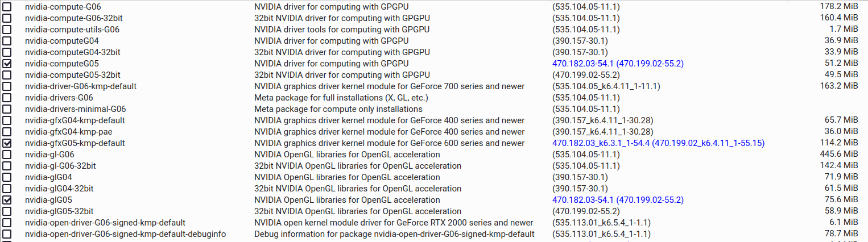868x242 pixels.
Task: Tick the nvidia-gl-G06 checkbox
Action: pyautogui.click(x=7, y=155)
